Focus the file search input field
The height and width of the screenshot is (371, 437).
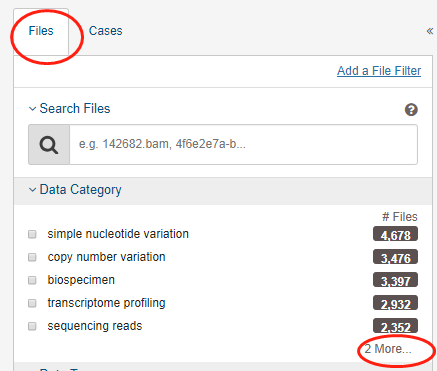(x=243, y=145)
